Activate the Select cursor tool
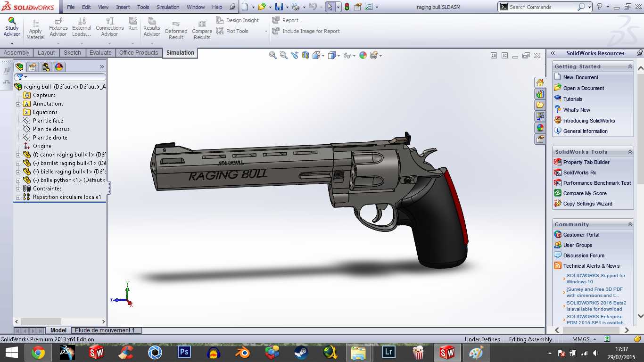This screenshot has height=362, width=644. (330, 7)
